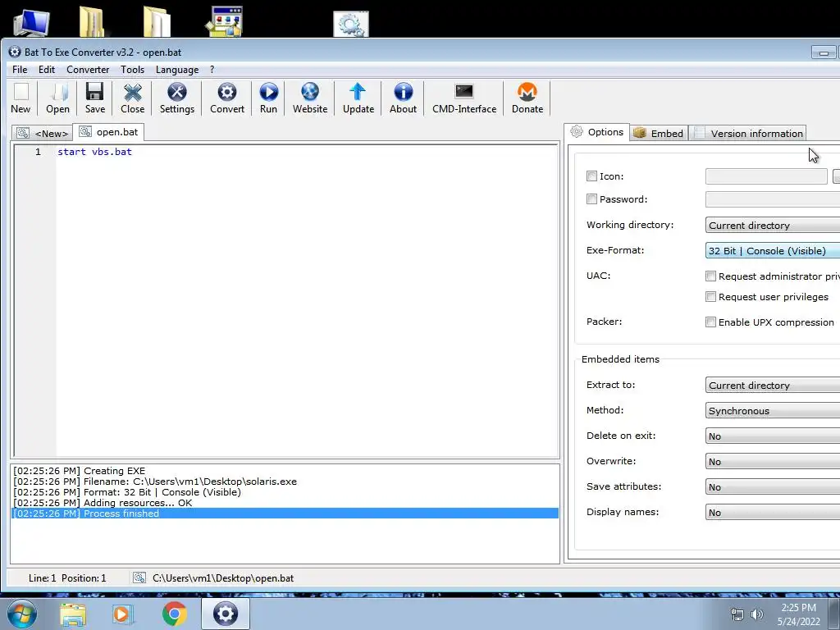840x630 pixels.
Task: Enable UPX compression checkbox
Action: point(710,322)
